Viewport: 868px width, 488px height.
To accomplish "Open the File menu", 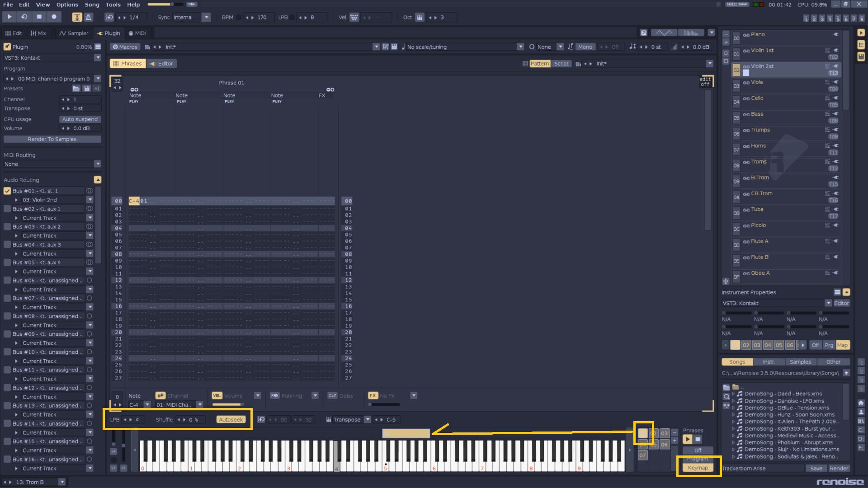I will (8, 5).
